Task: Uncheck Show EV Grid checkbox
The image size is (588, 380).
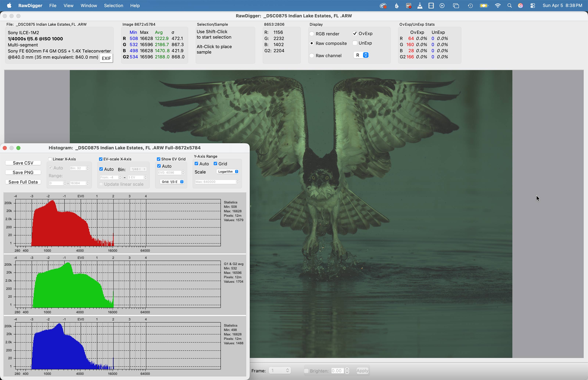Action: click(158, 159)
